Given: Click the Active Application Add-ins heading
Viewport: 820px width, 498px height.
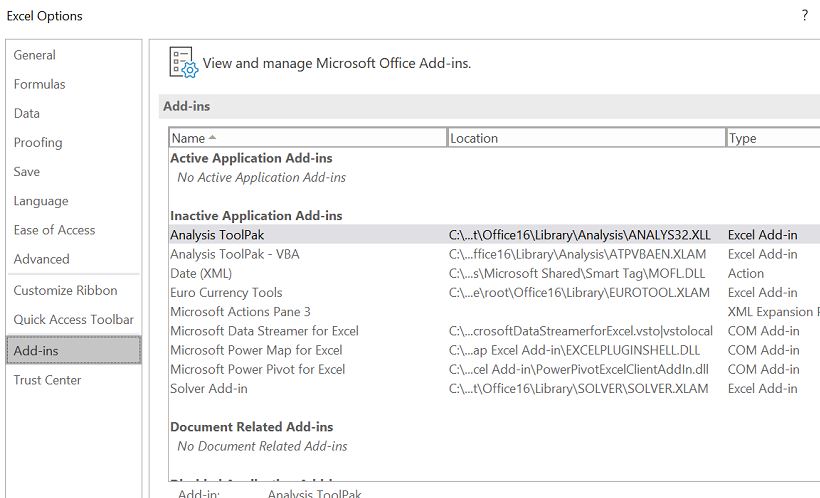Looking at the screenshot, I should tap(251, 158).
